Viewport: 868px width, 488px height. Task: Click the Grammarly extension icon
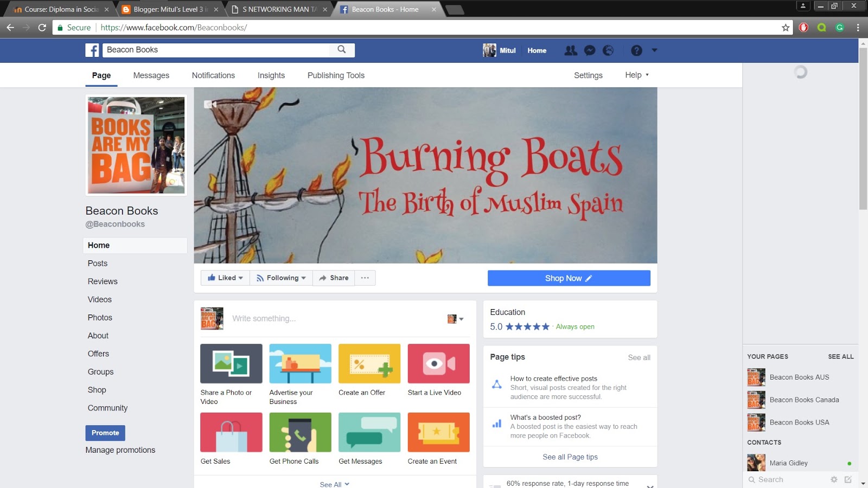[840, 28]
